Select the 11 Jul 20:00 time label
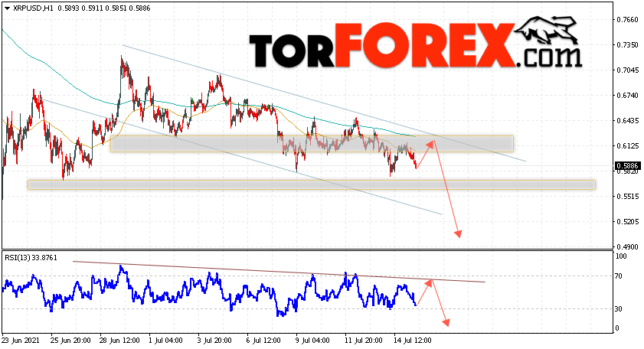644x349 pixels. (x=364, y=341)
